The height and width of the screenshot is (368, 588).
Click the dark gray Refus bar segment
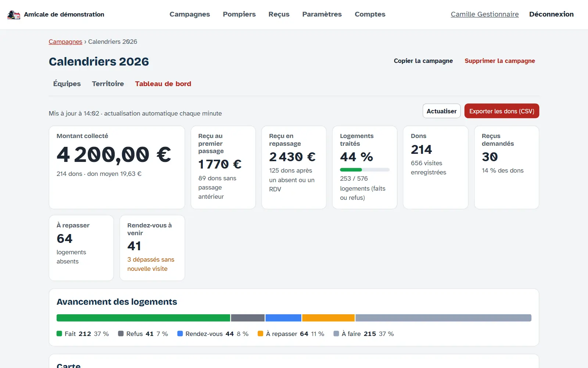point(248,318)
